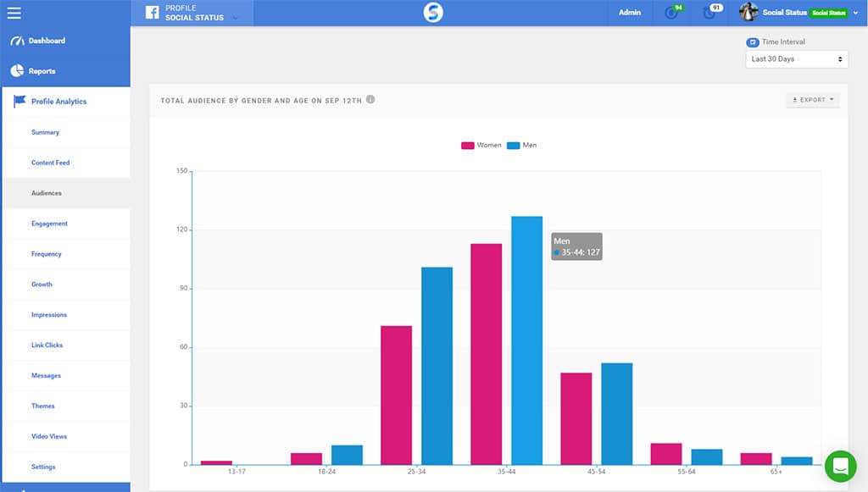Click the Men 18-24 bar

coord(347,455)
